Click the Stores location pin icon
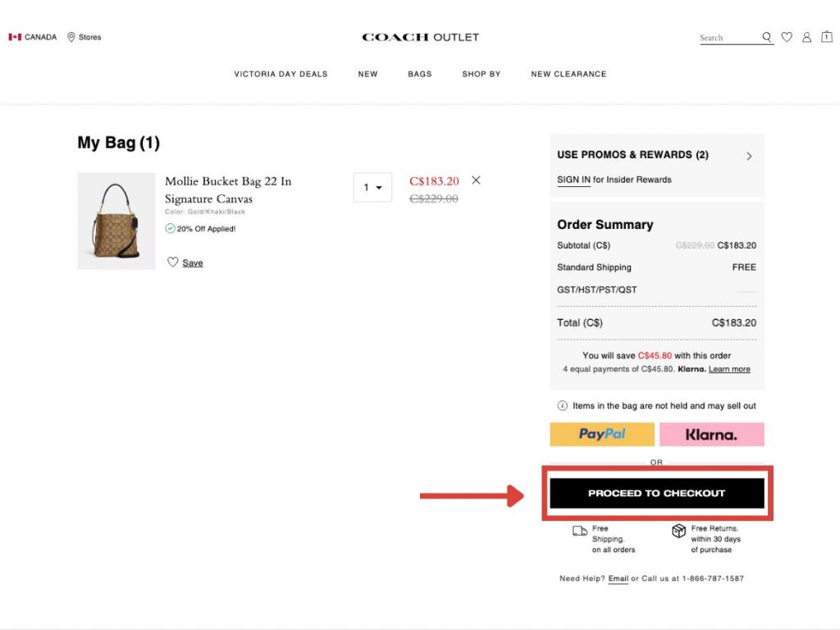This screenshot has height=630, width=840. [71, 37]
